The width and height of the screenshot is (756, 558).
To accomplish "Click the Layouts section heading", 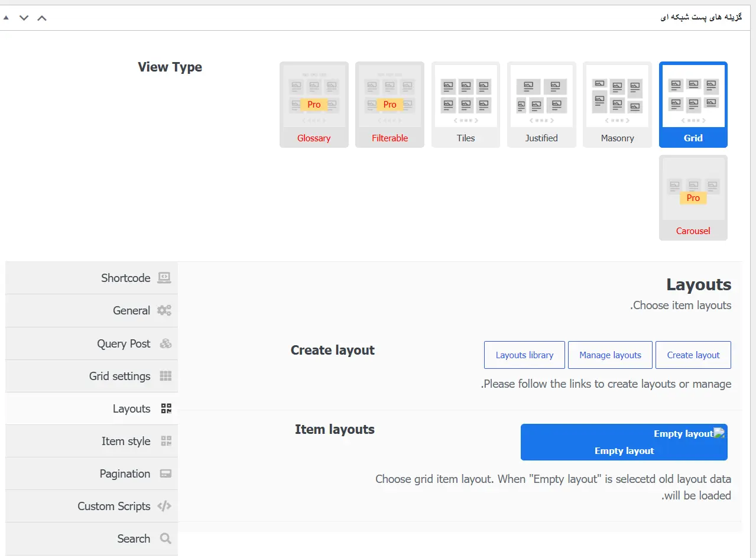I will coord(699,284).
